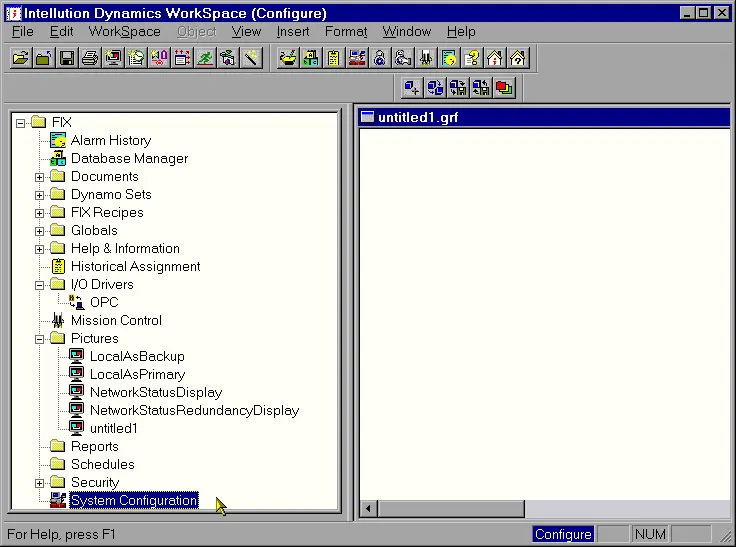Expand the Security folder node
The width and height of the screenshot is (736, 547).
pos(39,483)
